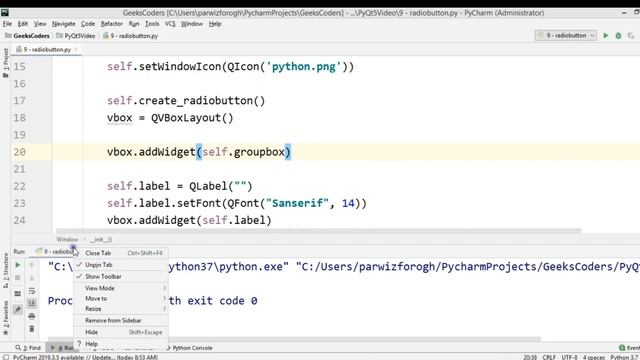Expand View Mode submenu
The height and width of the screenshot is (360, 640).
[121, 288]
